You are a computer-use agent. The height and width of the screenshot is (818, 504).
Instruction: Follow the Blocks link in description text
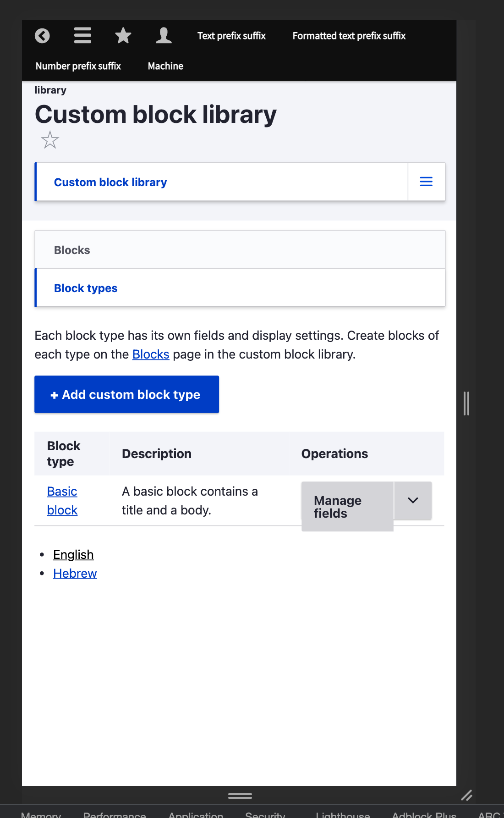(151, 354)
